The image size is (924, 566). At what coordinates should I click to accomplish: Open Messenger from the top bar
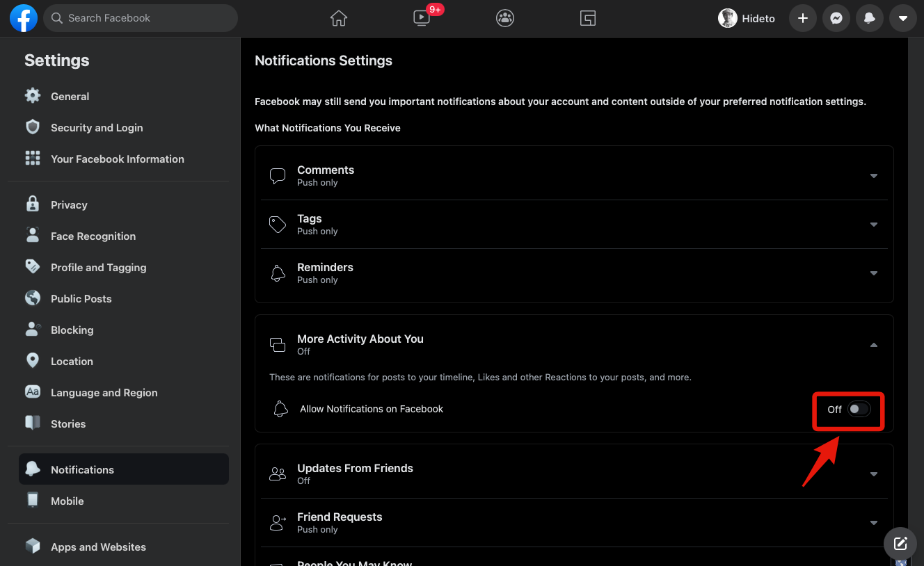(836, 18)
